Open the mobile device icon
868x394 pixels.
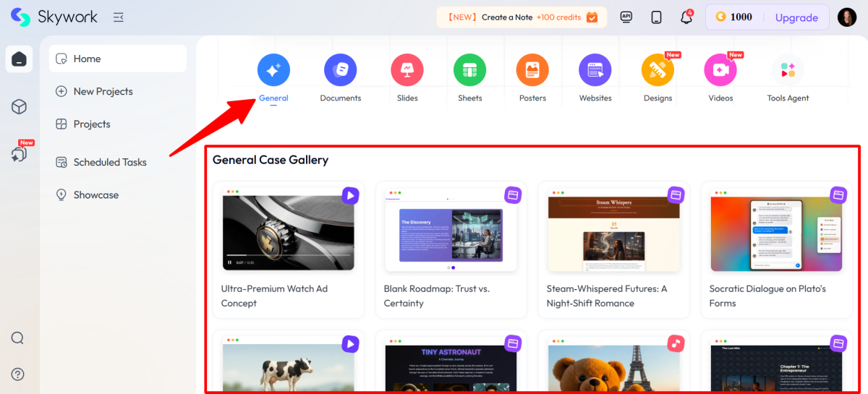click(x=657, y=17)
